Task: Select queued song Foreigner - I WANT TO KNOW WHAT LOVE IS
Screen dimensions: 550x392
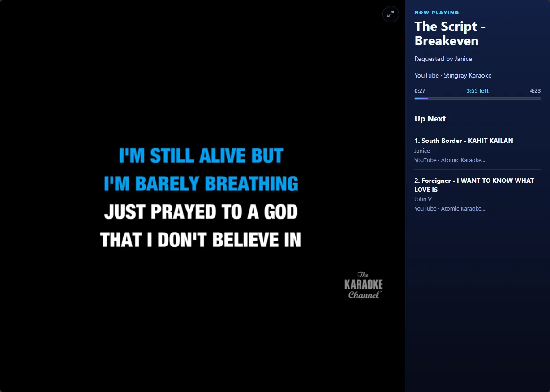Action: click(477, 194)
